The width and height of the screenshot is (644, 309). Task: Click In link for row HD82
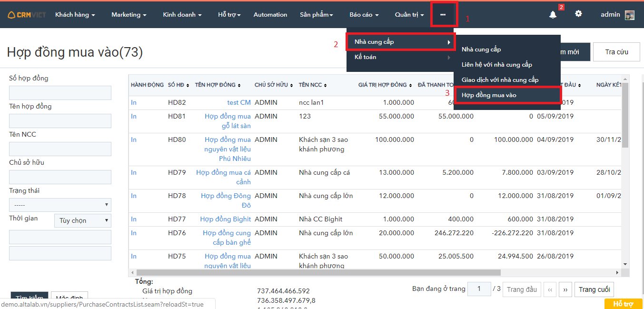[x=134, y=102]
